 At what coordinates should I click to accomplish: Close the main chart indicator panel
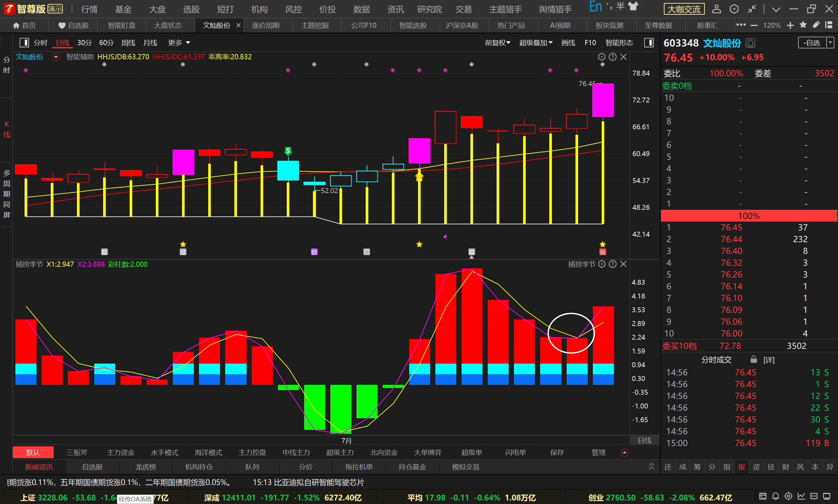(x=623, y=57)
